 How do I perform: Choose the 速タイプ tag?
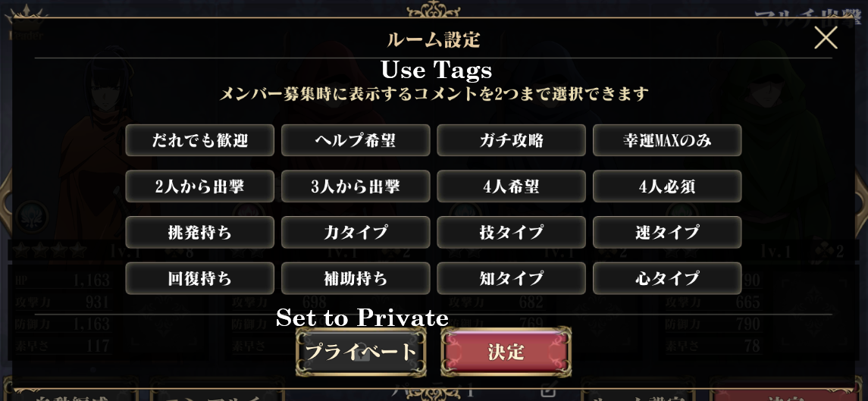pos(667,233)
